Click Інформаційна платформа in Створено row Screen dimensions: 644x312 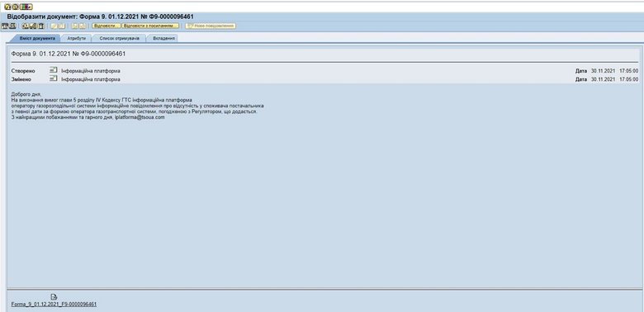[x=91, y=71]
